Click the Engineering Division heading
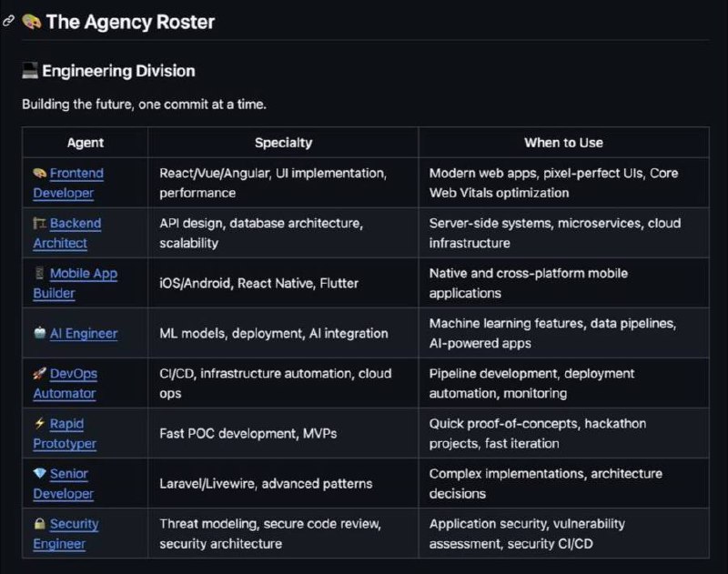728x574 pixels. (118, 71)
